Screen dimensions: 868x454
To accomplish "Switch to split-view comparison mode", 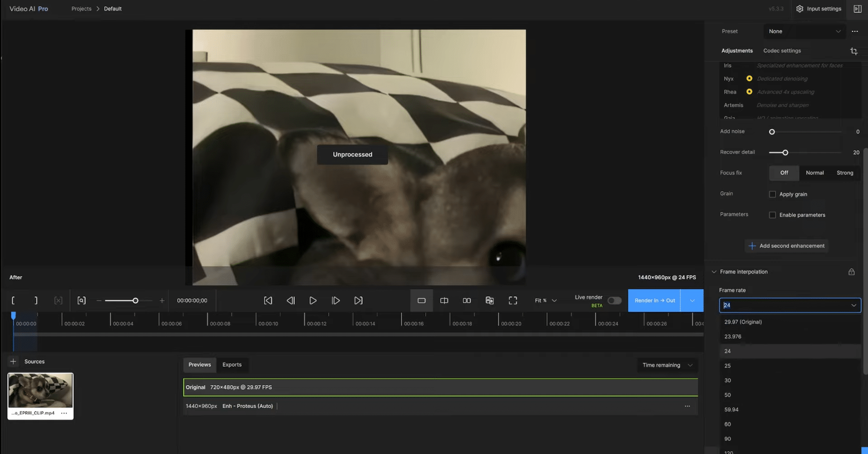I will pos(444,301).
